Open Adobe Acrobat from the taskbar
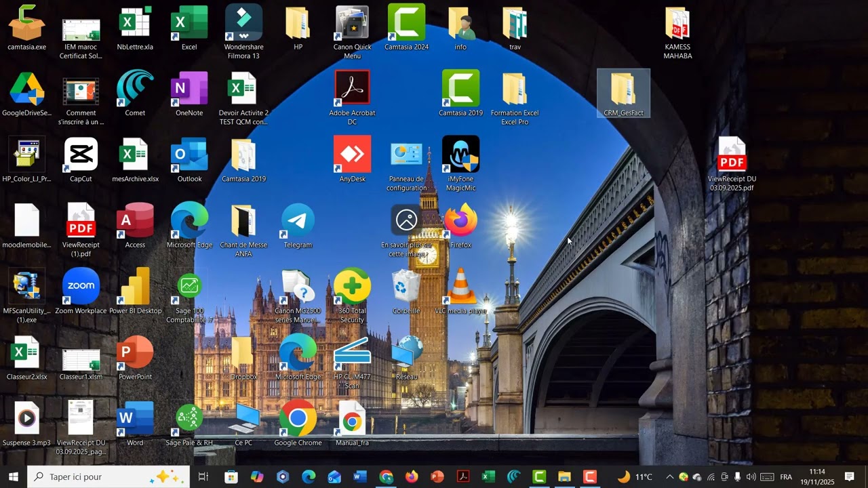 point(463,477)
